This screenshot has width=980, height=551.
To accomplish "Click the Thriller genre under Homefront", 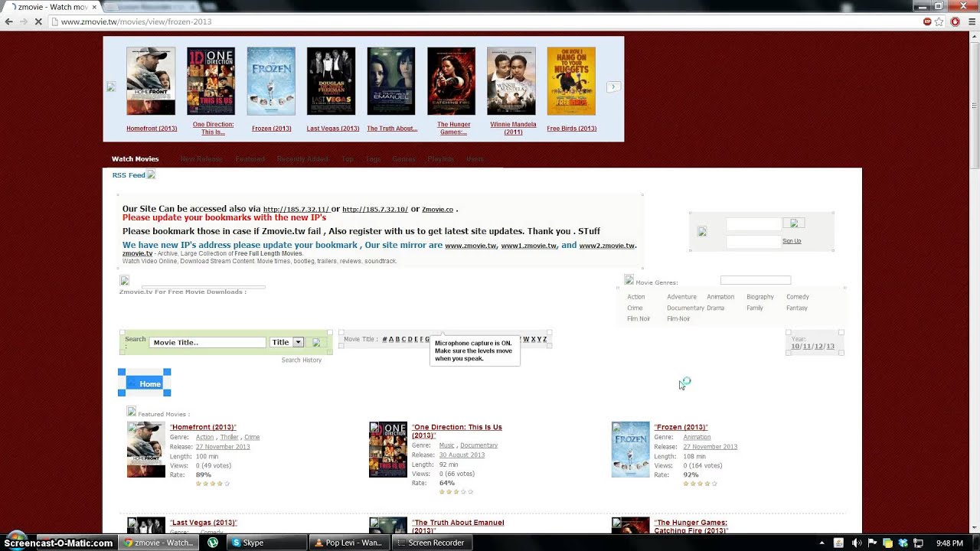I will click(229, 437).
